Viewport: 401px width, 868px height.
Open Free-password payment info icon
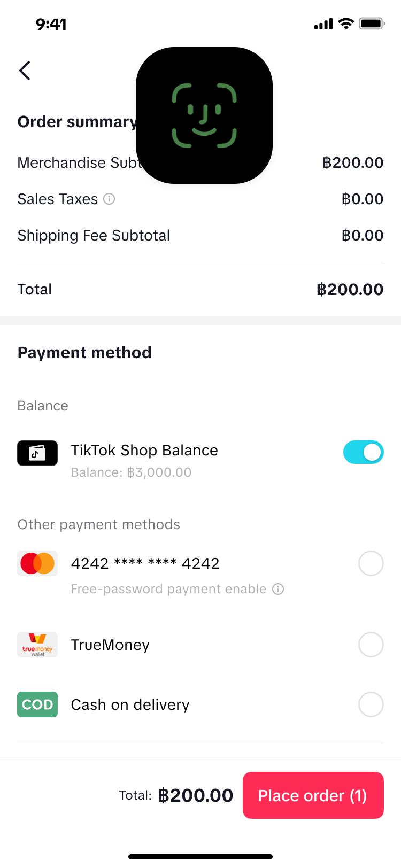click(278, 589)
